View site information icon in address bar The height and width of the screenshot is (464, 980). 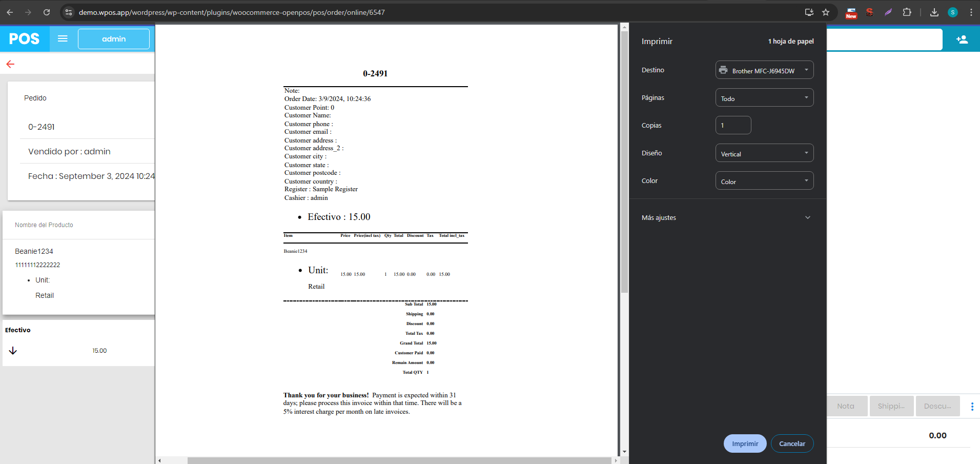coord(69,12)
